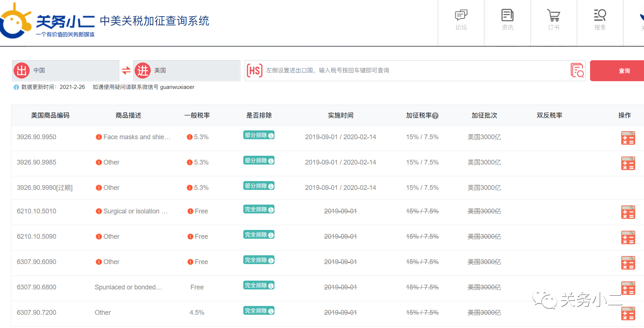Select import country 美国 field
Screen dimensions: 644x328
point(187,71)
